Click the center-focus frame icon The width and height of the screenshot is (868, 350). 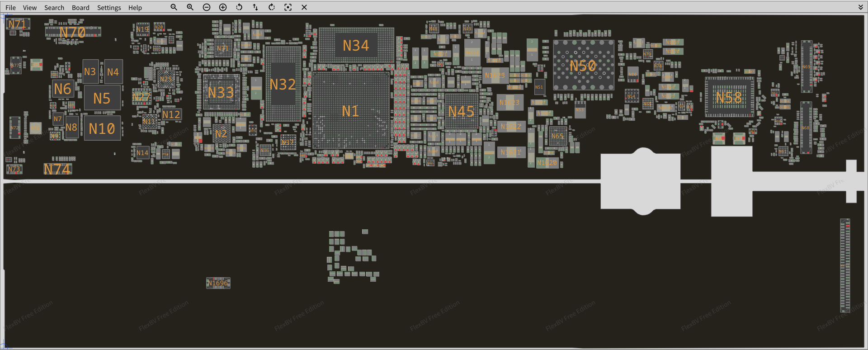click(288, 7)
